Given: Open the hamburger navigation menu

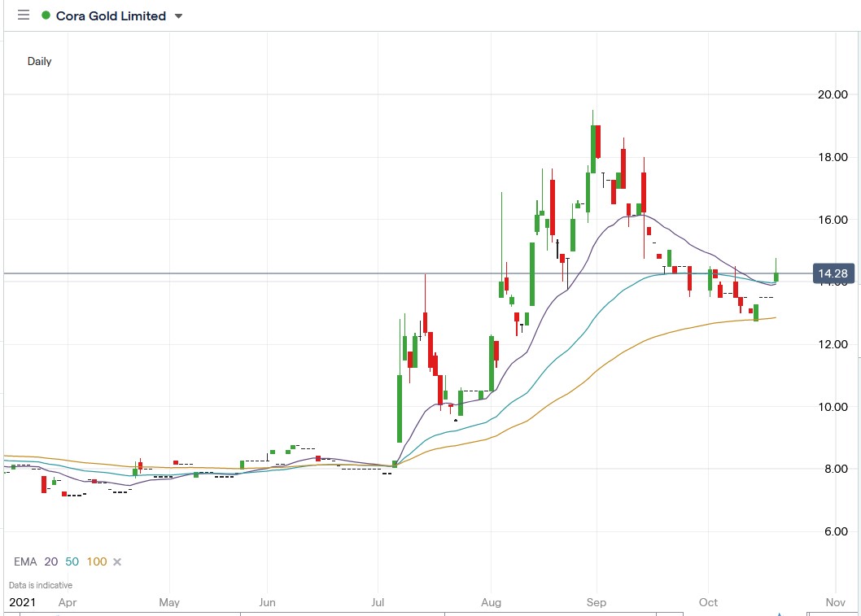Looking at the screenshot, I should coord(24,15).
